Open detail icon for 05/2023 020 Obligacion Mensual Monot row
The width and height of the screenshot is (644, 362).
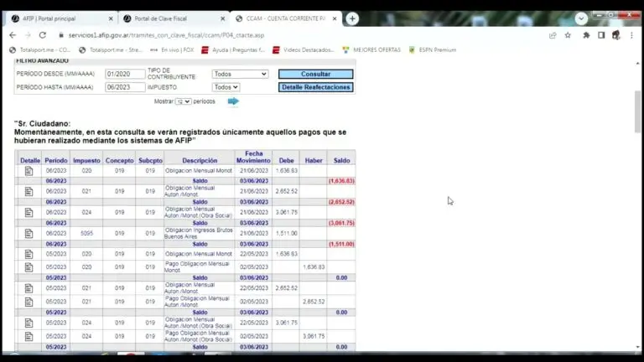click(x=29, y=254)
